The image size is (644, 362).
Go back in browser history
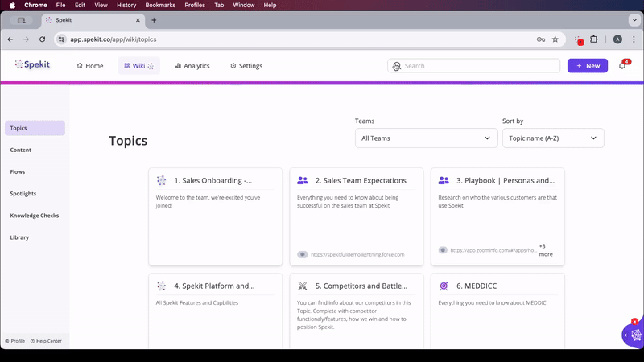click(x=10, y=39)
